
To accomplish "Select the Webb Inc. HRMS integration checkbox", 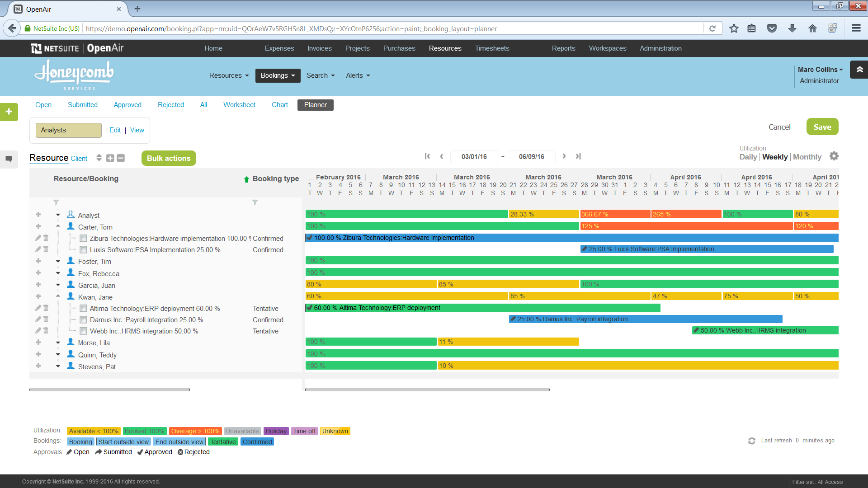I will (84, 331).
